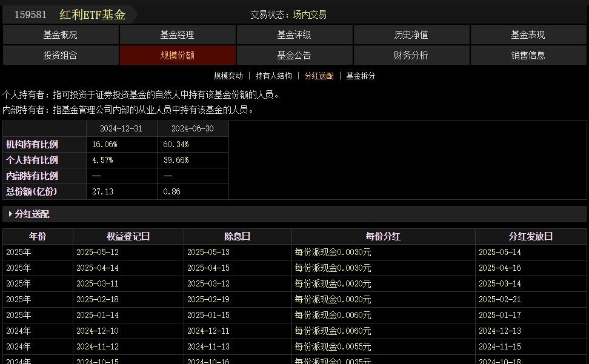The height and width of the screenshot is (364, 589).
Task: Open the 历史净值 tab
Action: (x=411, y=35)
